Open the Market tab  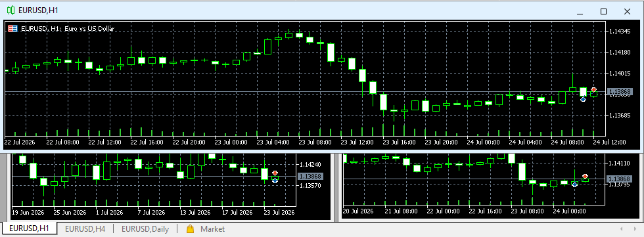click(206, 229)
